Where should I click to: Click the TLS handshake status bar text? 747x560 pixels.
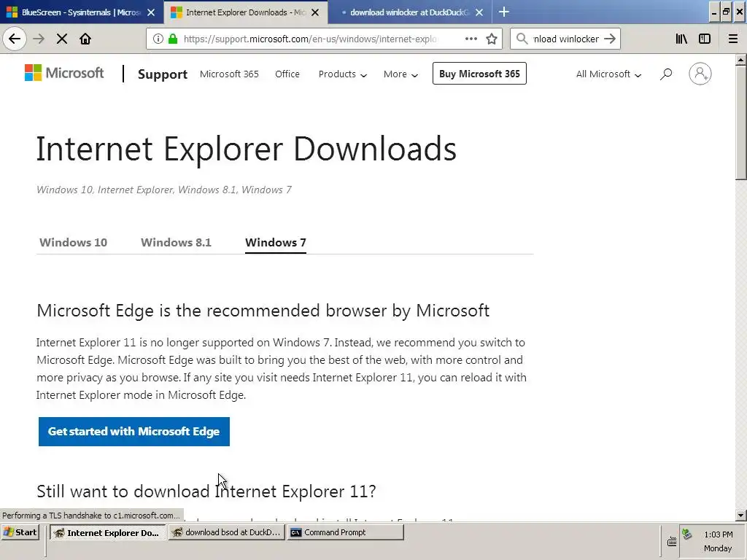point(91,516)
